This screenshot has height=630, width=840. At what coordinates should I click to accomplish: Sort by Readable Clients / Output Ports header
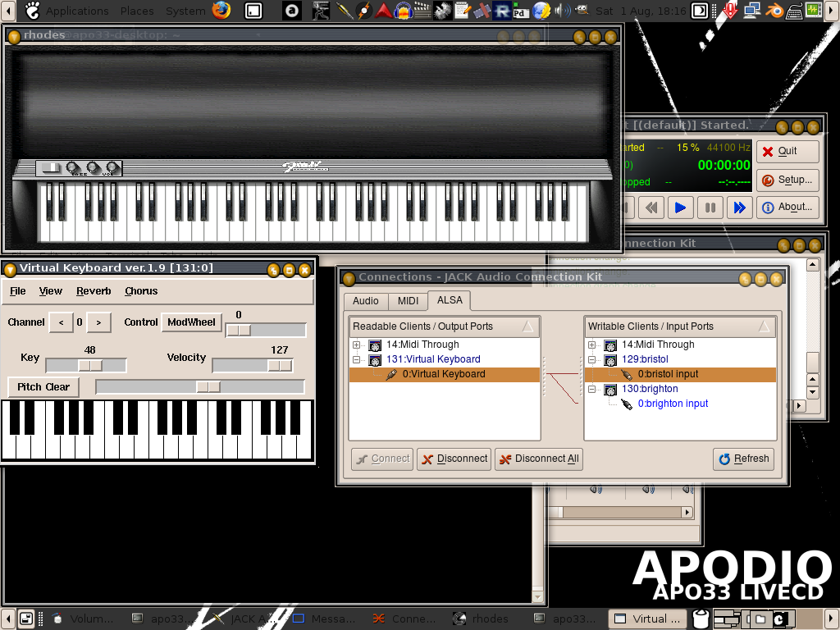[444, 326]
